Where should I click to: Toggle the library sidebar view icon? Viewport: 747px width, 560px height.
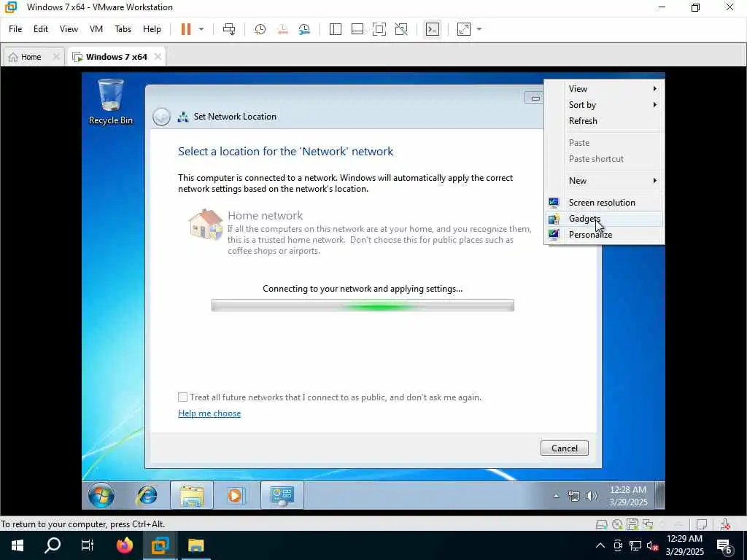[x=336, y=29]
